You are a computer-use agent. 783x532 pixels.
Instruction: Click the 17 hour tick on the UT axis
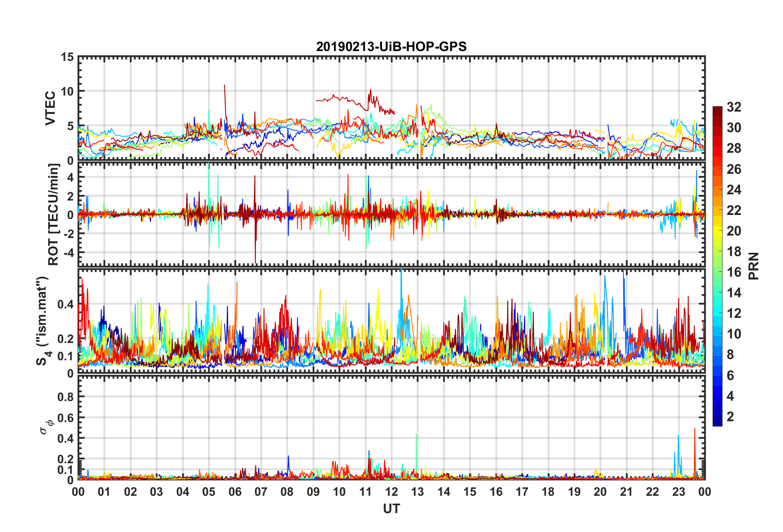click(x=522, y=492)
